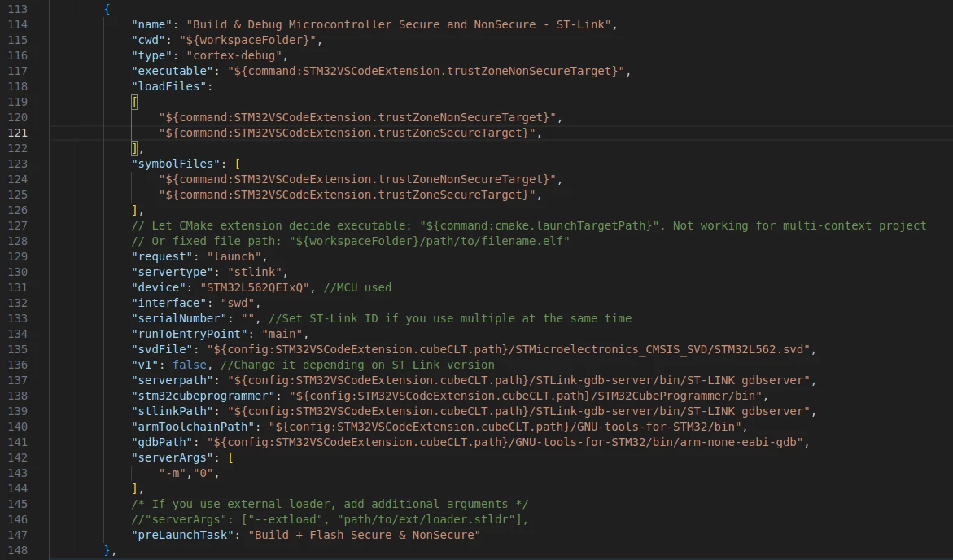Click the "stlinkPath" key
Screen dimensions: 953x560
tap(173, 412)
